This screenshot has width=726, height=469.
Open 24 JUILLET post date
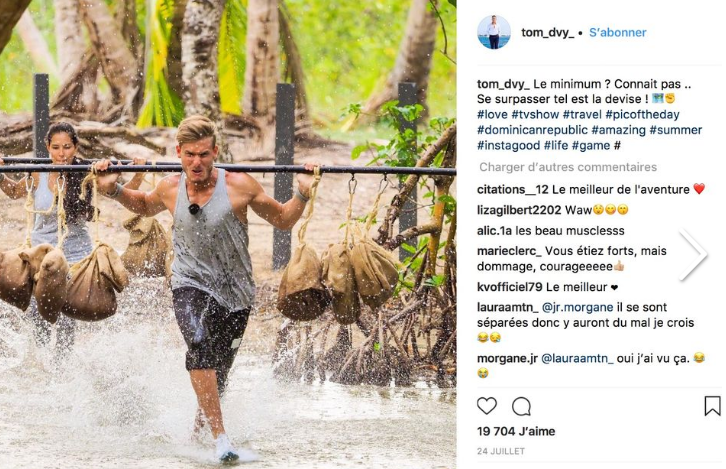point(501,451)
